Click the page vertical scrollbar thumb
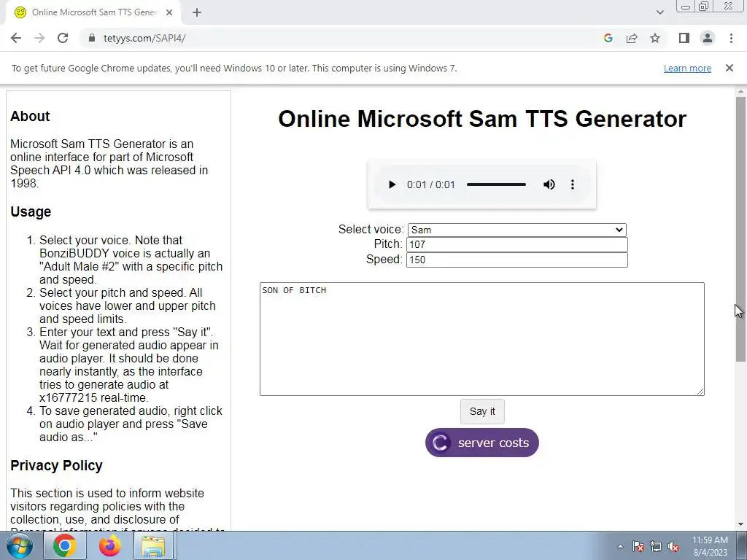 (741, 228)
